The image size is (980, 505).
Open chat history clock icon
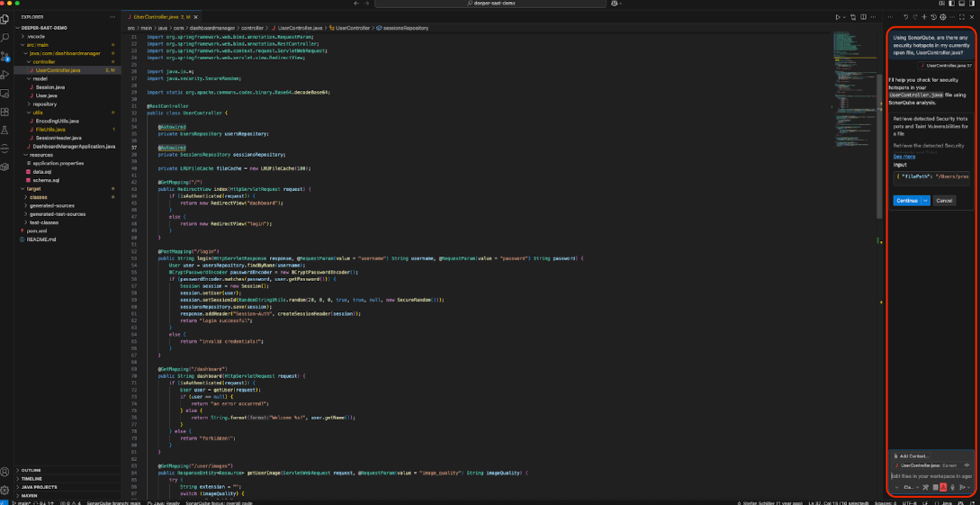933,17
